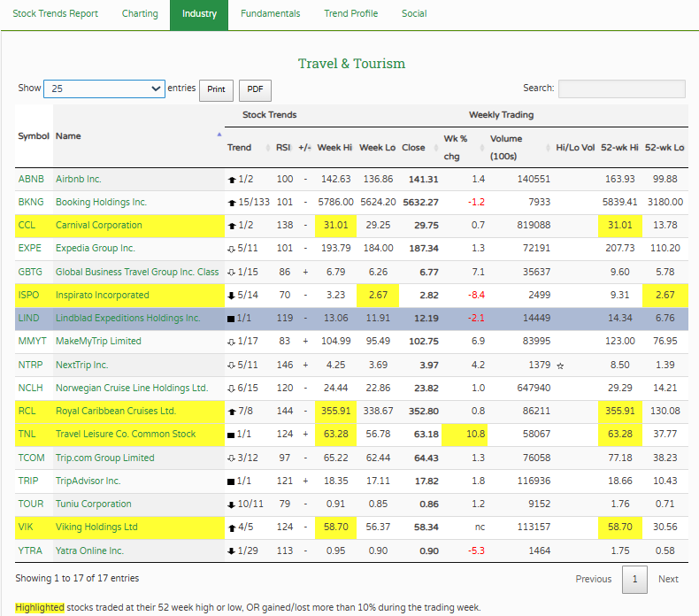Image resolution: width=699 pixels, height=616 pixels.
Task: Open the RCL symbol link
Action: pyautogui.click(x=27, y=411)
